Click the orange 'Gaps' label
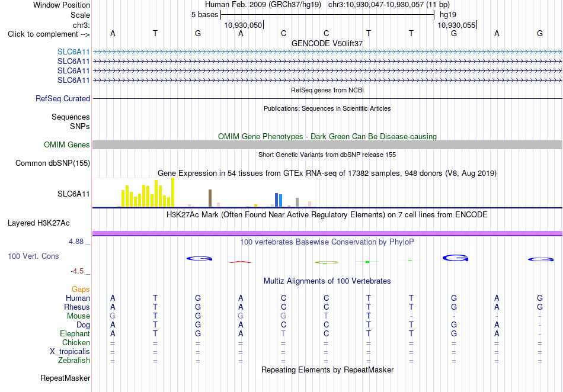Image resolution: width=563 pixels, height=392 pixels. (x=81, y=289)
